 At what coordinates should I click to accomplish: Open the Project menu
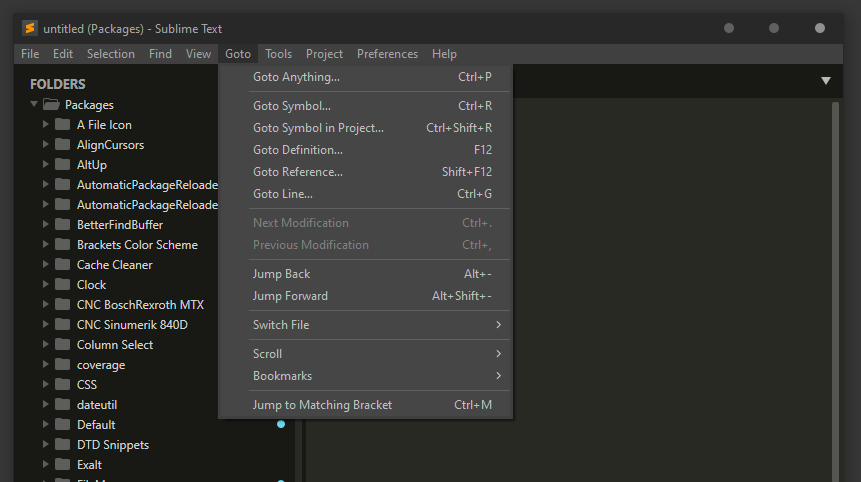324,54
